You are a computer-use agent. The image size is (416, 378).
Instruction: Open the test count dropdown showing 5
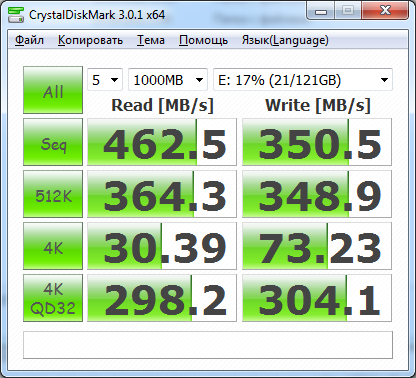[x=105, y=80]
